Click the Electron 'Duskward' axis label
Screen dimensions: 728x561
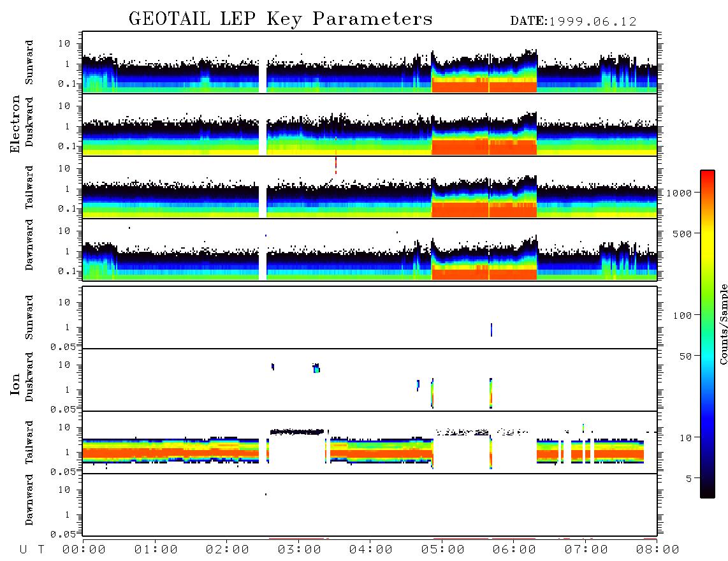pos(29,122)
